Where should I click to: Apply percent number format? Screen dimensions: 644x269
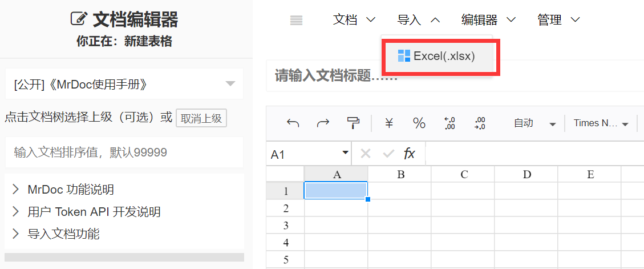click(x=419, y=123)
